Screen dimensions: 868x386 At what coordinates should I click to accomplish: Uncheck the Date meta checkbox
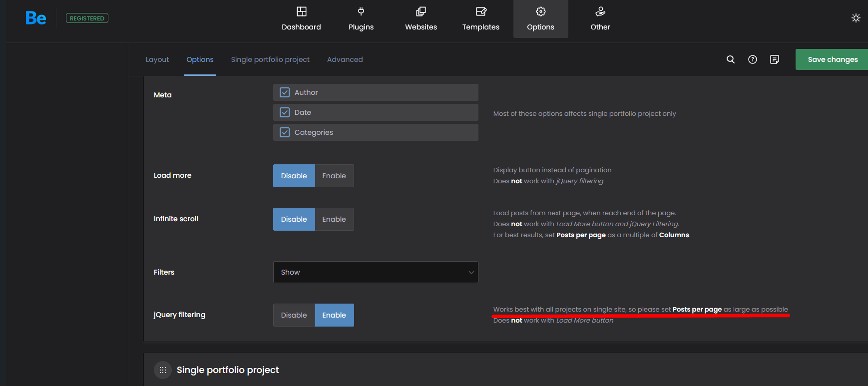point(285,112)
